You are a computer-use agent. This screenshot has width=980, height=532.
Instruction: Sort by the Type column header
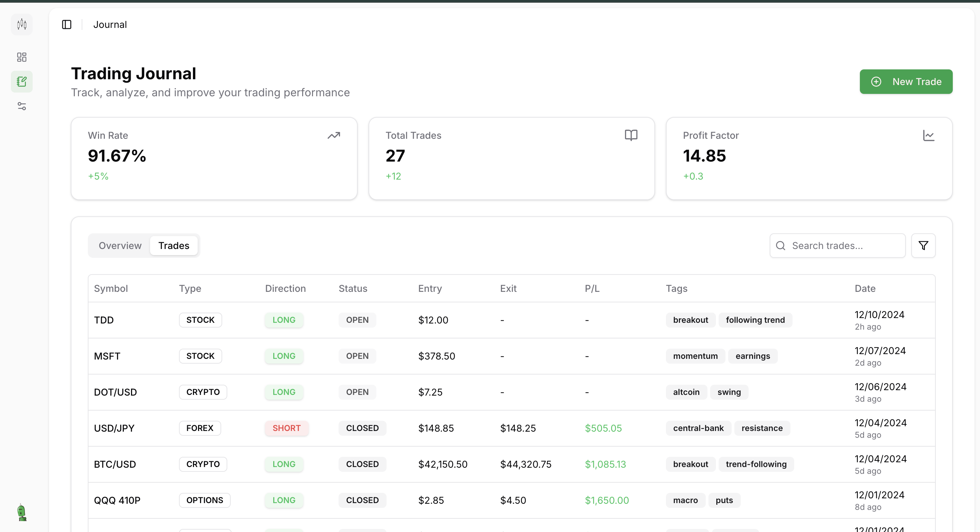point(190,289)
